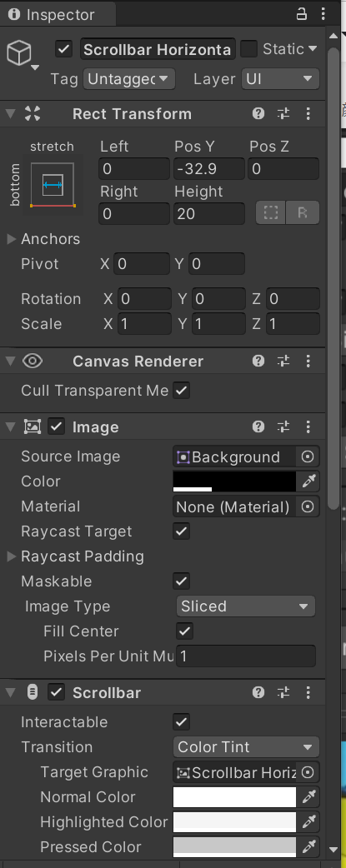The image size is (346, 868).
Task: Open the Image Type Sliced dropdown
Action: pyautogui.click(x=246, y=606)
